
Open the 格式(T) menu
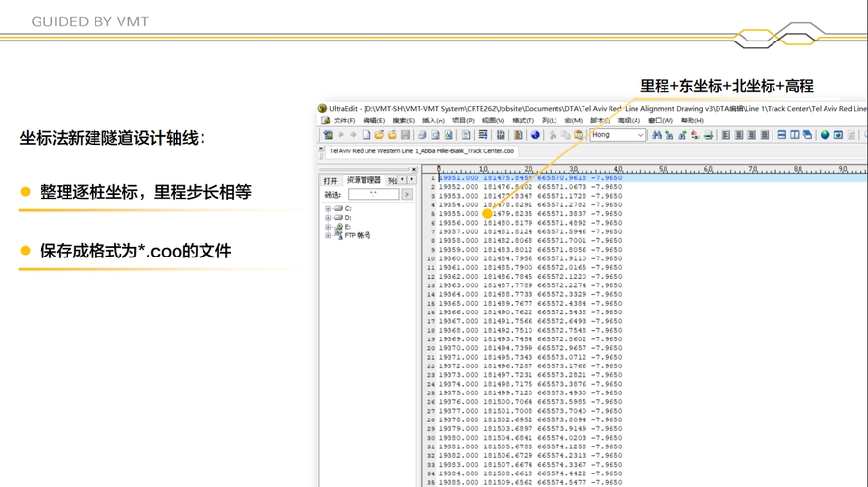point(523,122)
